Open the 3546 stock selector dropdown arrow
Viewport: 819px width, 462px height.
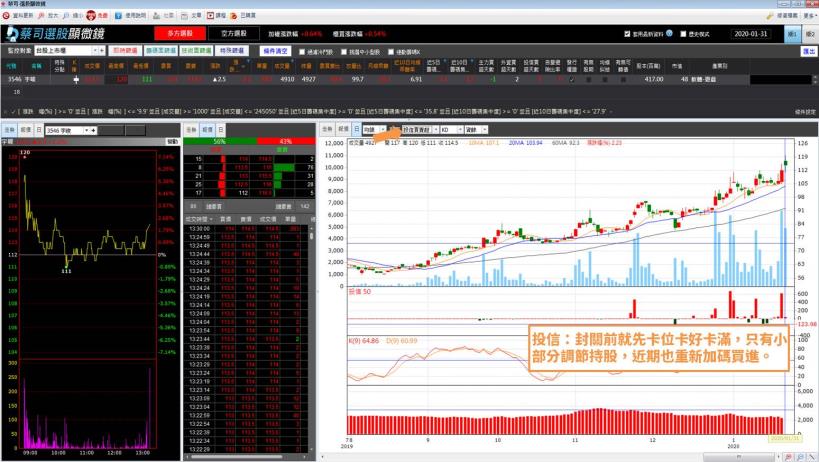point(87,131)
